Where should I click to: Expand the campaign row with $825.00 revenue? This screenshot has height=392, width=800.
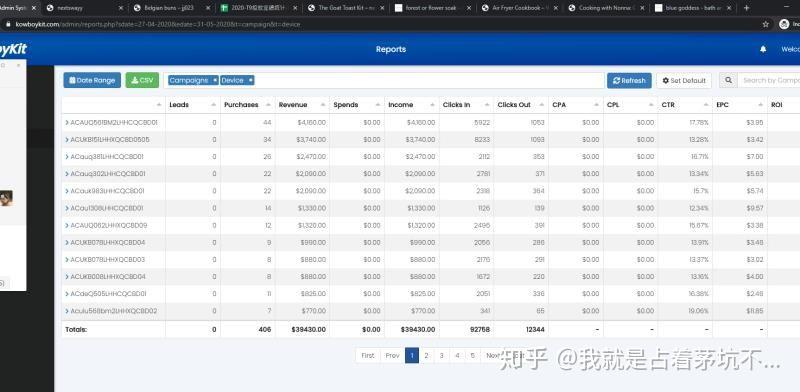pyautogui.click(x=67, y=294)
